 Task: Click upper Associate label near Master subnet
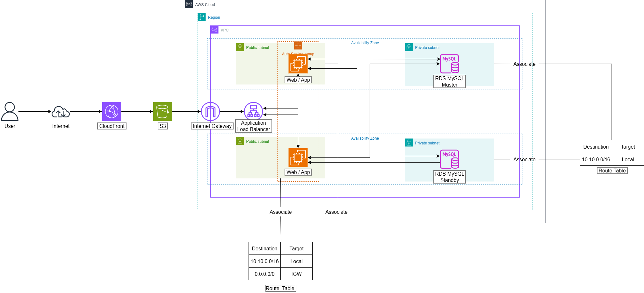(524, 64)
